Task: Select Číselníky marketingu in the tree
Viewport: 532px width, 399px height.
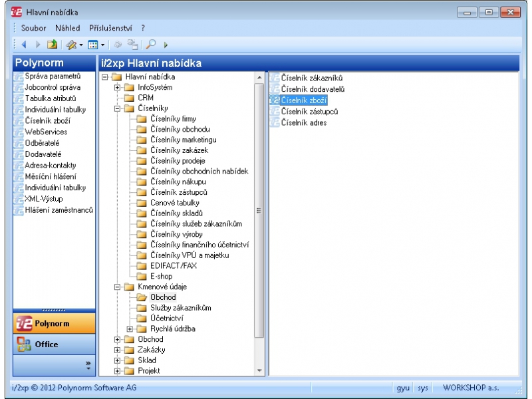Action: tap(184, 140)
